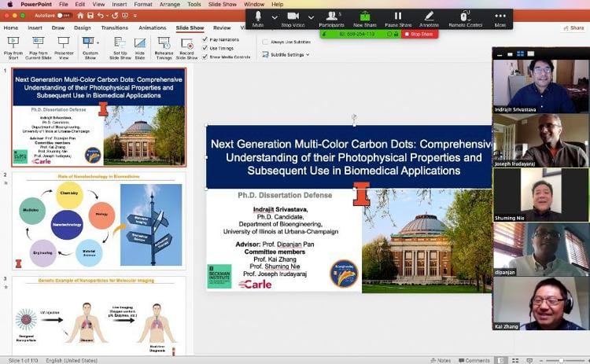Screen dimensions: 590x364
Task: Click the Home icon in title bar
Action: tap(80, 16)
